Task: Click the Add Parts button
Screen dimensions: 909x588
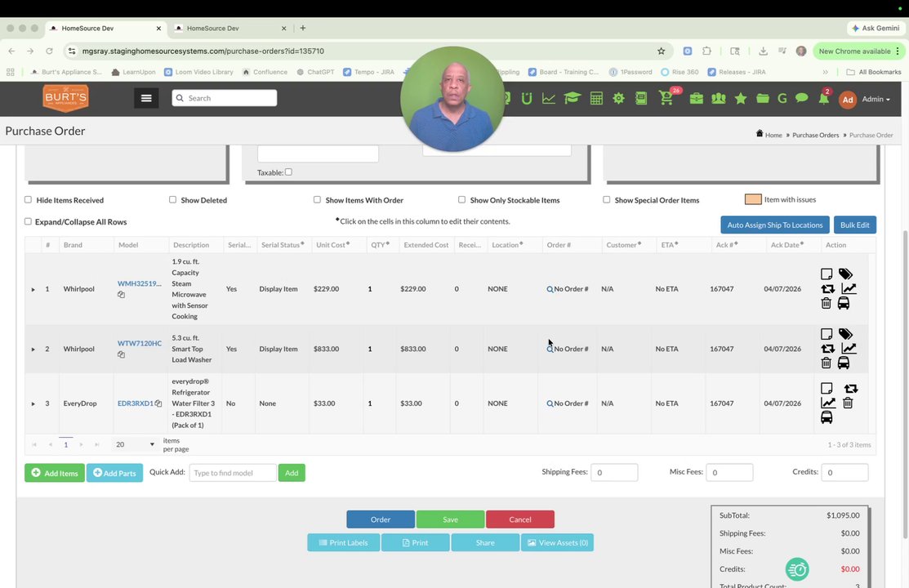Action: pos(115,473)
